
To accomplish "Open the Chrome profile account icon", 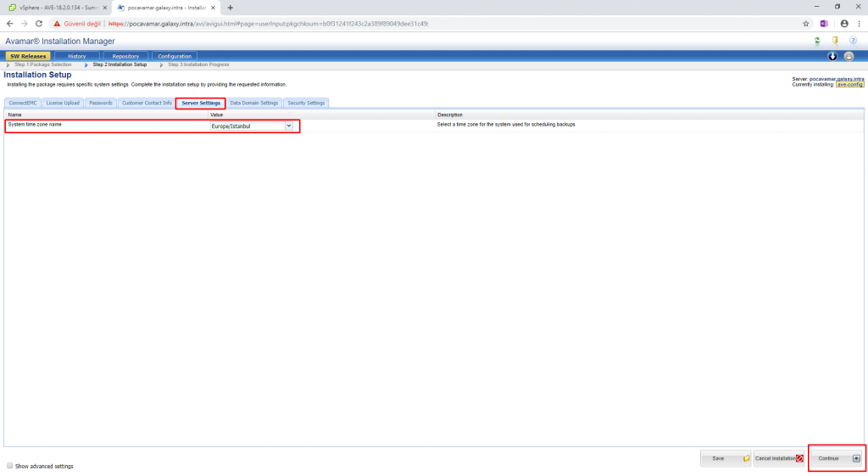I will point(844,24).
